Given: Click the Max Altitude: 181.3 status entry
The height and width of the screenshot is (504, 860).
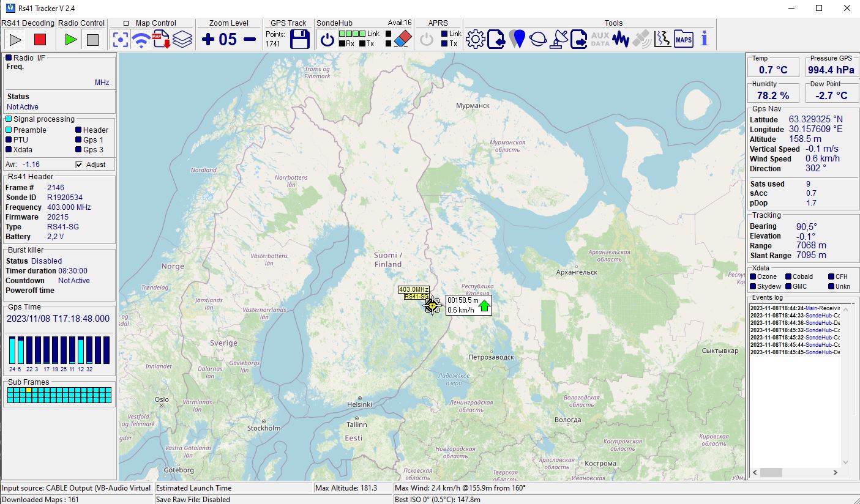Looking at the screenshot, I should pyautogui.click(x=346, y=488).
